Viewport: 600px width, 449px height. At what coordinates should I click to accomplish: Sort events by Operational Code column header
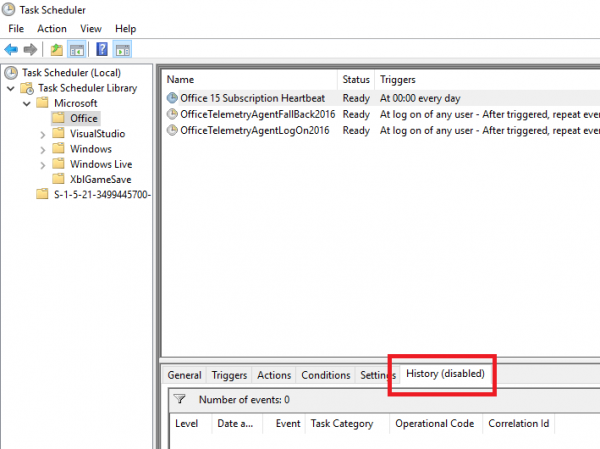tap(436, 423)
